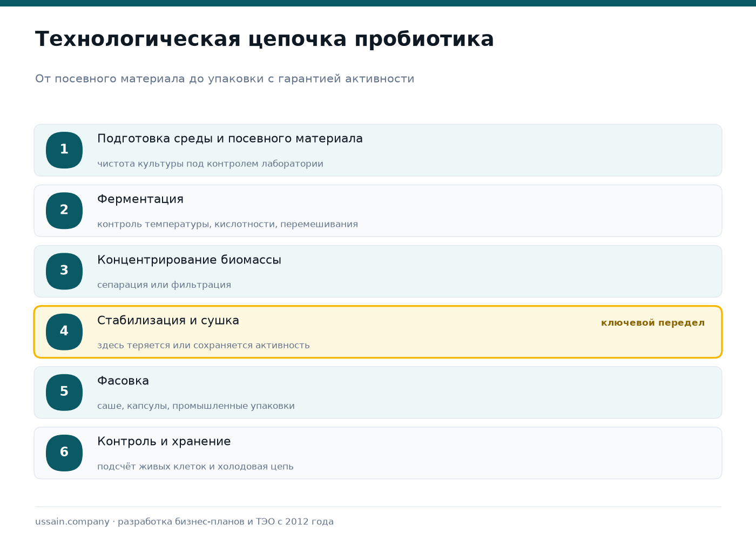Click 'Контроль и хранение' heading
756x540 pixels.
164,441
